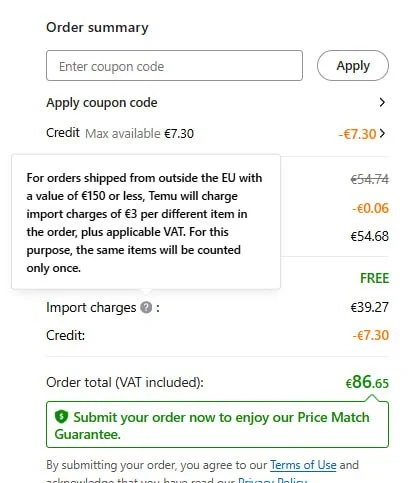Click the Order summary heading
410x483 pixels.
tap(97, 27)
